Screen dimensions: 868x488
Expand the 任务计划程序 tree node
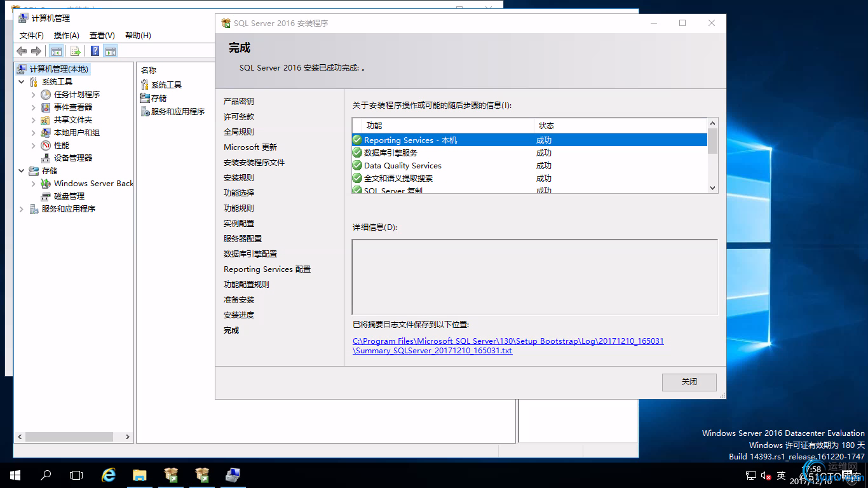tap(34, 95)
